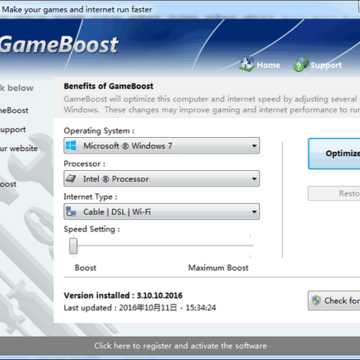Click the Internet Type label
The width and height of the screenshot is (360, 360).
tap(90, 197)
